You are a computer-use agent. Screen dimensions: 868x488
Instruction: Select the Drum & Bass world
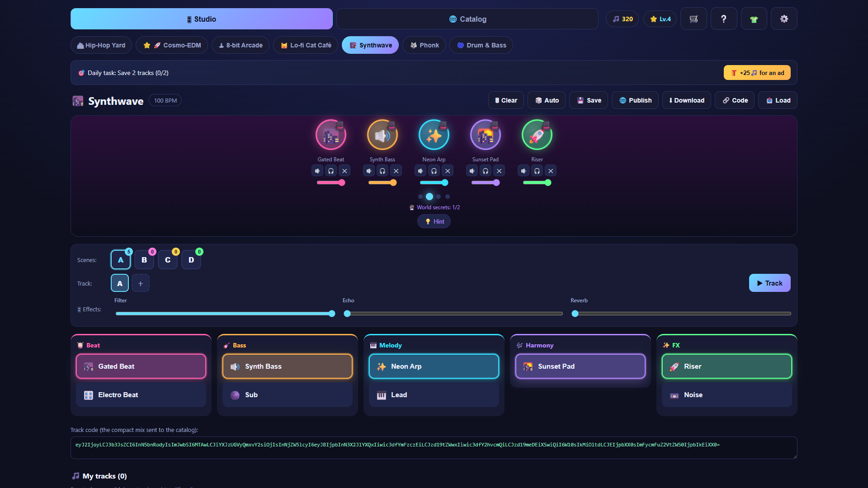click(481, 45)
